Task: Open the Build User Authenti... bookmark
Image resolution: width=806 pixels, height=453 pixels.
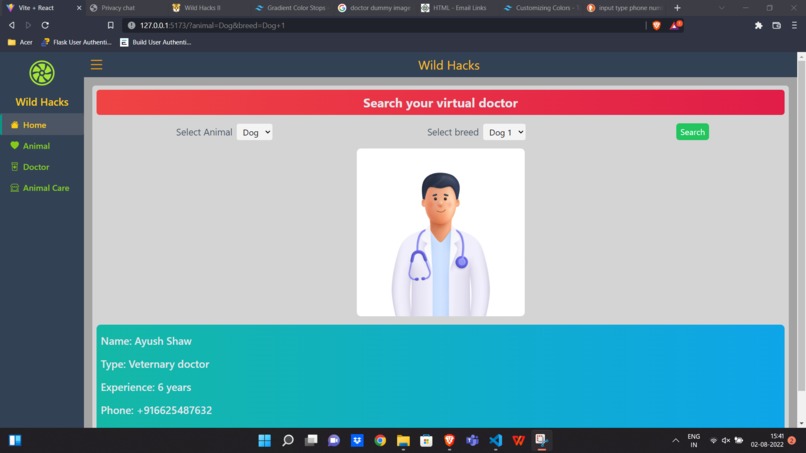Action: coord(155,42)
